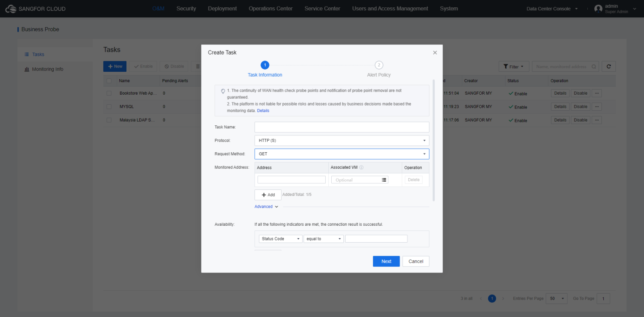Click the refresh tasks icon
Screen dimensions: 644x317
coord(609,67)
